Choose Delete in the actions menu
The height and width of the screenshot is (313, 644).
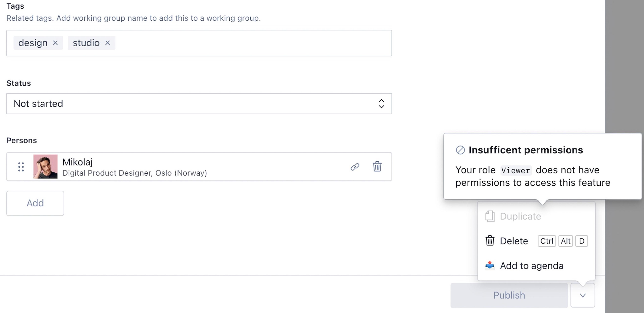pos(514,241)
